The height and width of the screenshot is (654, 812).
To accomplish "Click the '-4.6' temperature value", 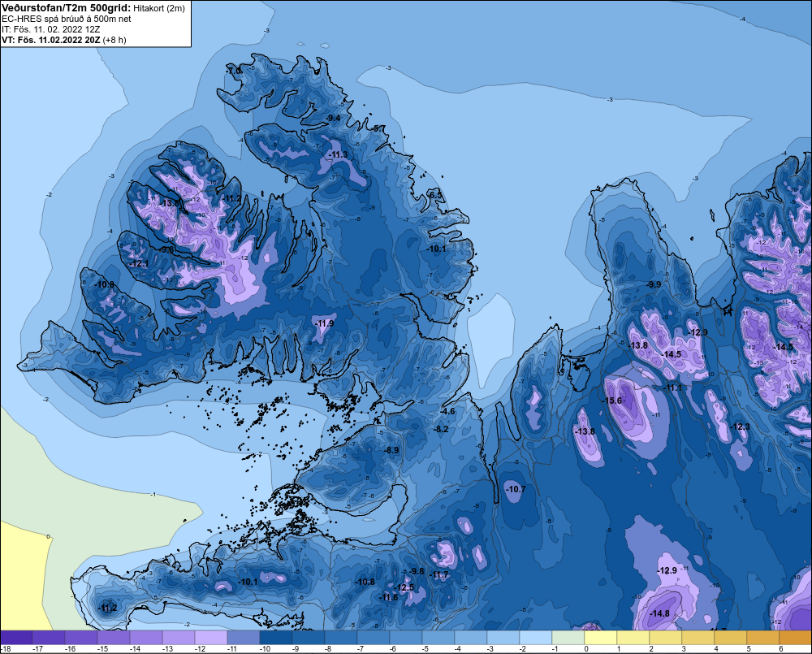I will 447,411.
